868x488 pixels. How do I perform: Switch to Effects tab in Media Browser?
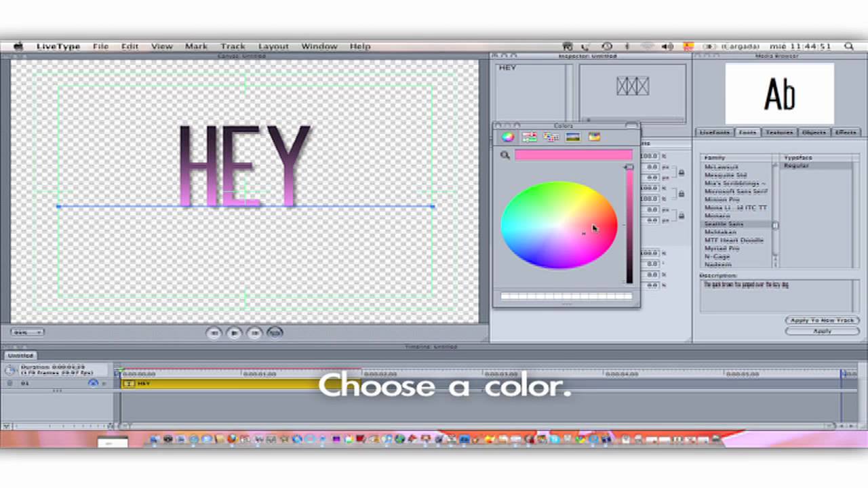(846, 132)
